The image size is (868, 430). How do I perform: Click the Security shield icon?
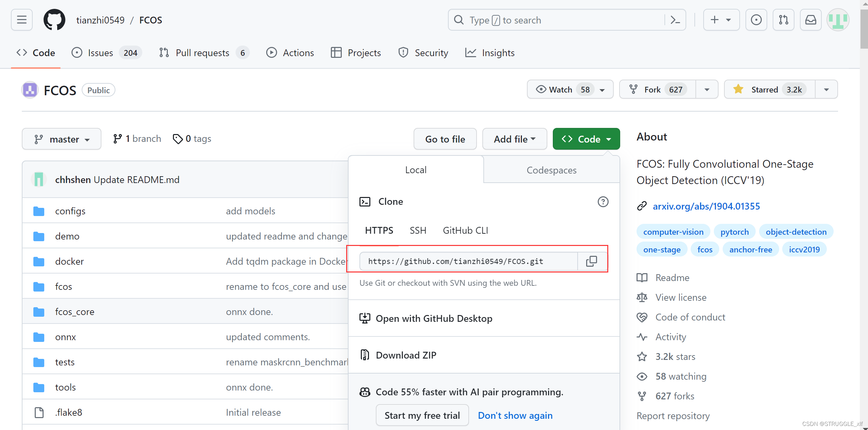click(403, 53)
